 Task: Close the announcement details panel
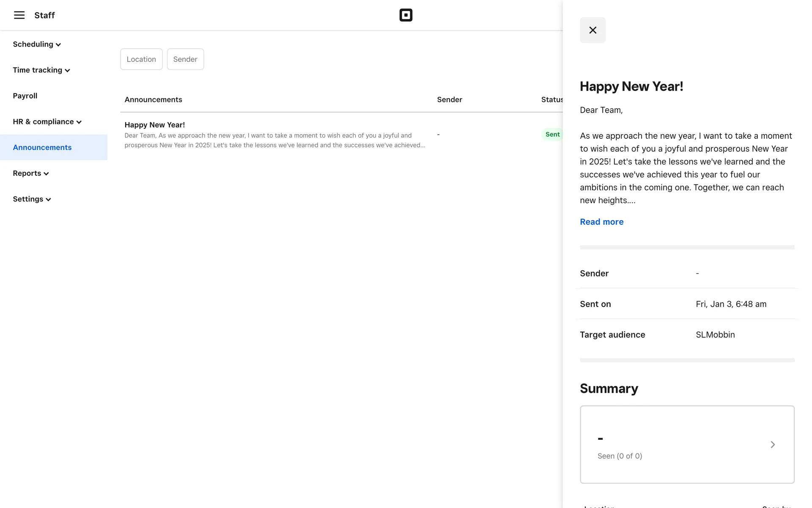click(x=593, y=30)
